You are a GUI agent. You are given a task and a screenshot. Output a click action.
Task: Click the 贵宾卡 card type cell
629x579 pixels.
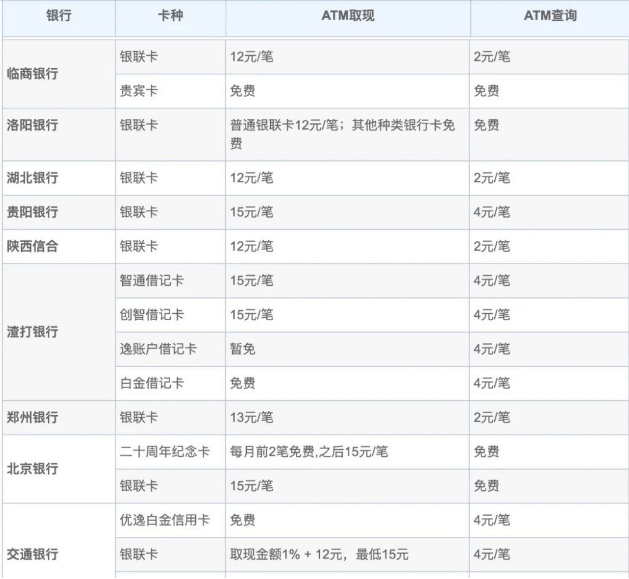pos(170,91)
